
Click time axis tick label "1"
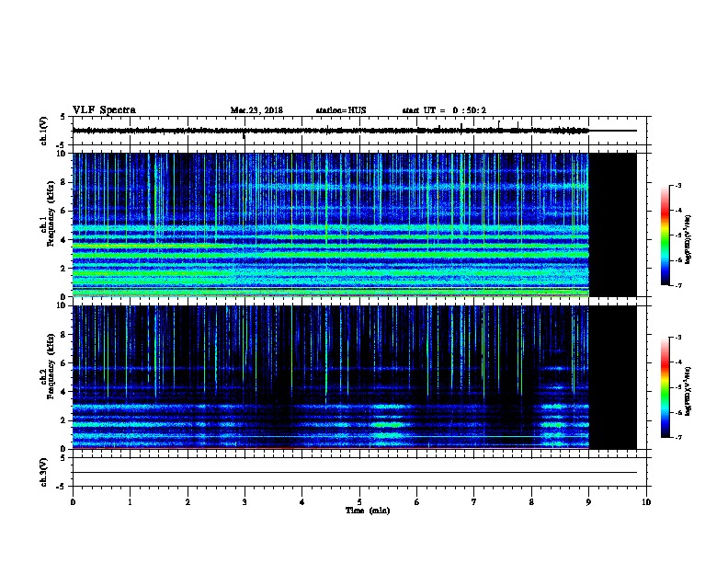coord(130,502)
